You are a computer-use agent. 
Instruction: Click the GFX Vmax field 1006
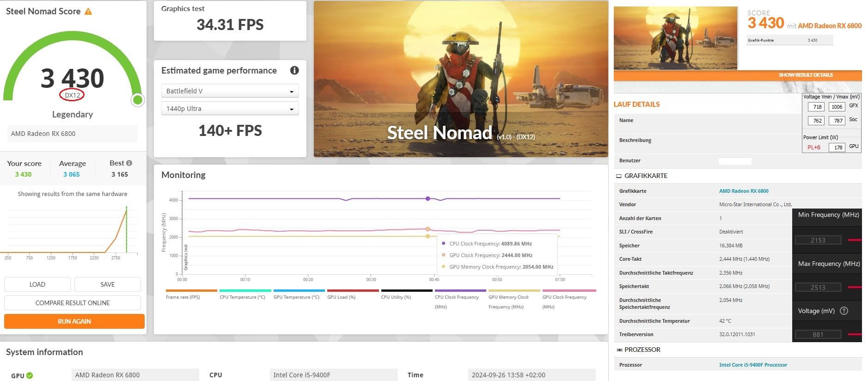(837, 107)
